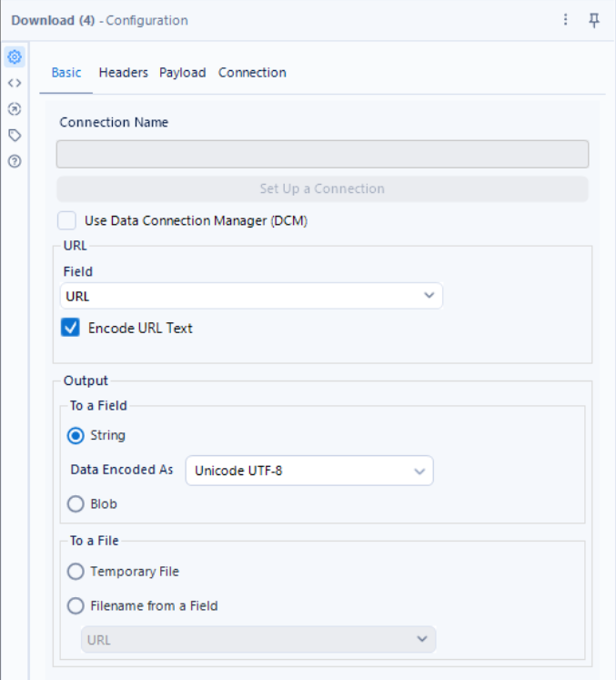The width and height of the screenshot is (616, 680).
Task: Open the Payload tab
Action: 182,73
